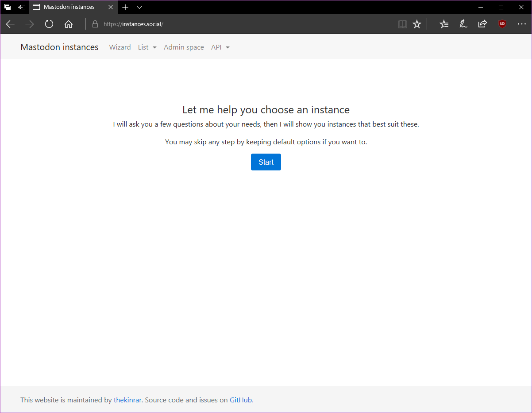Close the Mastodon instances tab

coord(111,7)
